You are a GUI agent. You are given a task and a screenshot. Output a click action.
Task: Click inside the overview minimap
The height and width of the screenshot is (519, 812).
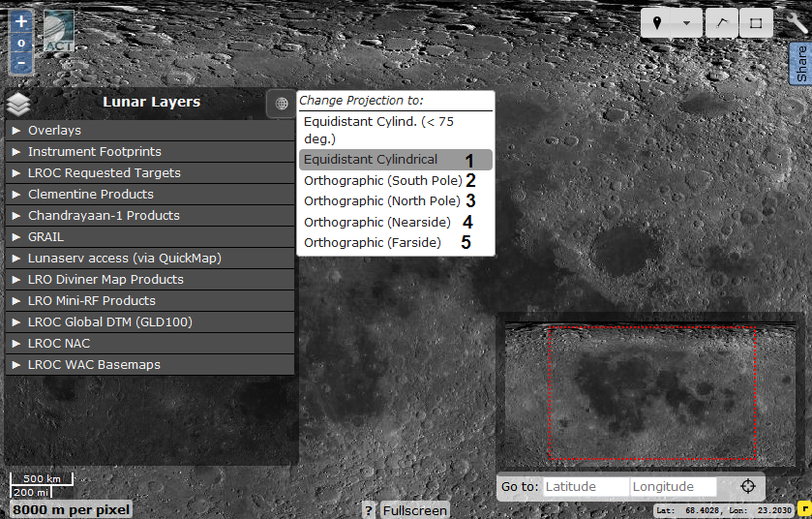click(x=650, y=394)
